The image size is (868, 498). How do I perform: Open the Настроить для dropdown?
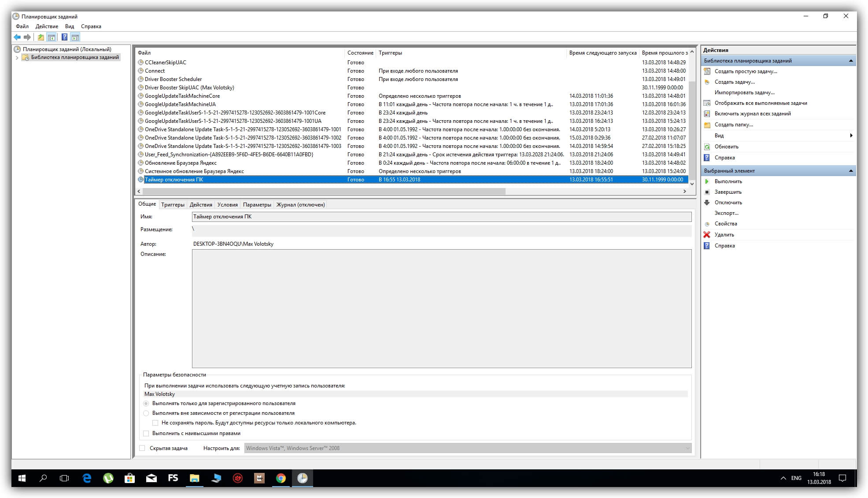pos(687,448)
